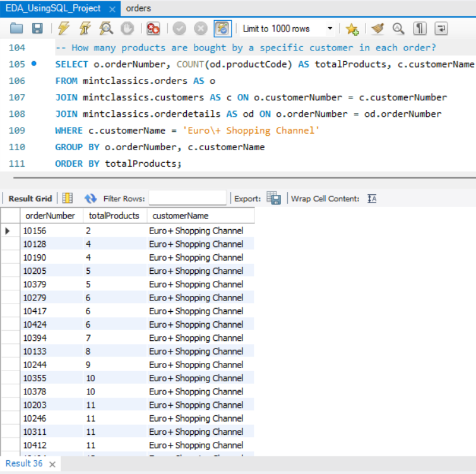This screenshot has height=474, width=476.
Task: Export the recordset with the Export icon
Action: pos(273,198)
